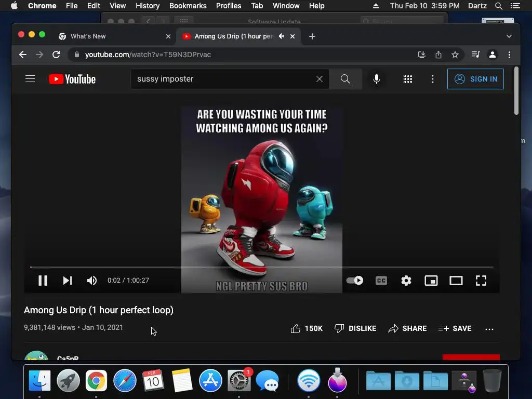Click the install app icon in address bar

click(422, 55)
